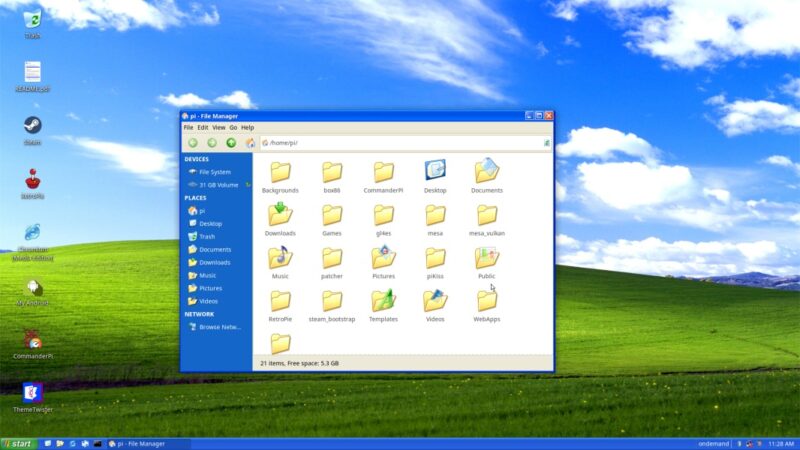The height and width of the screenshot is (450, 800).
Task: Open the RetroPie folder in file pane
Action: coord(280,306)
